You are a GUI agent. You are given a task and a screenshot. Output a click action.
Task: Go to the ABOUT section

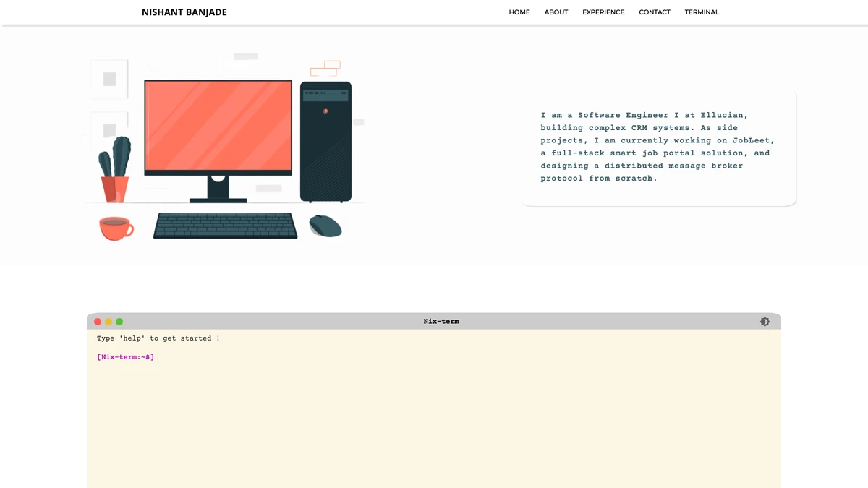tap(556, 12)
